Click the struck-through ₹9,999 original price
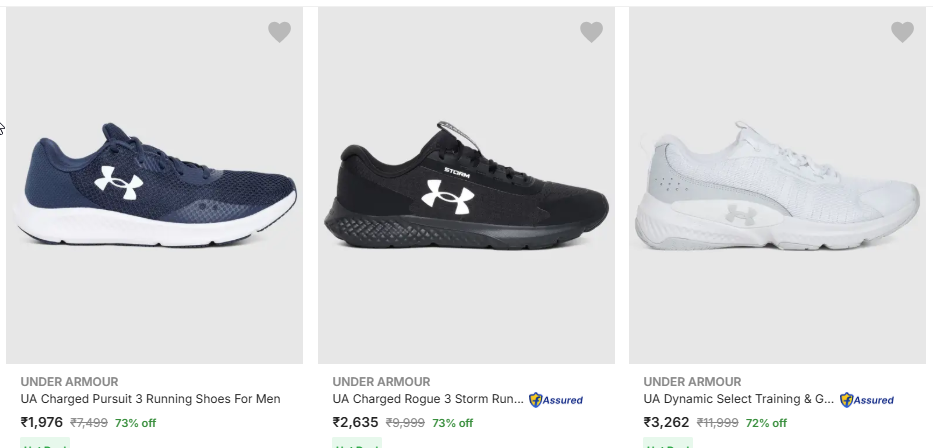This screenshot has width=933, height=448. [405, 423]
